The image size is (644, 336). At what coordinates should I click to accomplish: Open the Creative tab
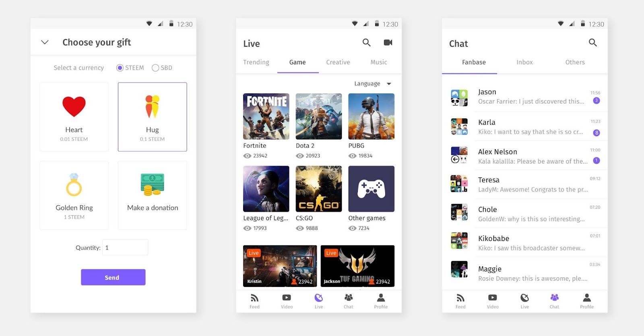[338, 62]
